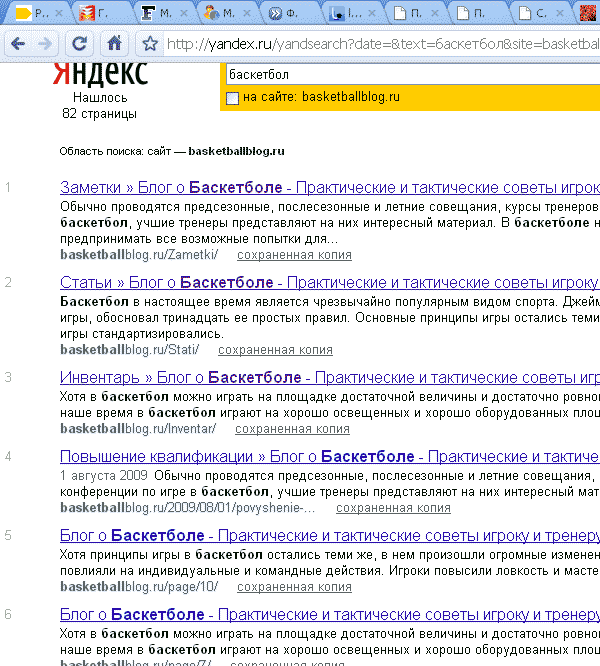The height and width of the screenshot is (666, 600).
Task: Click the URL text basketballblog.ru/Inventar/
Action: tap(138, 429)
